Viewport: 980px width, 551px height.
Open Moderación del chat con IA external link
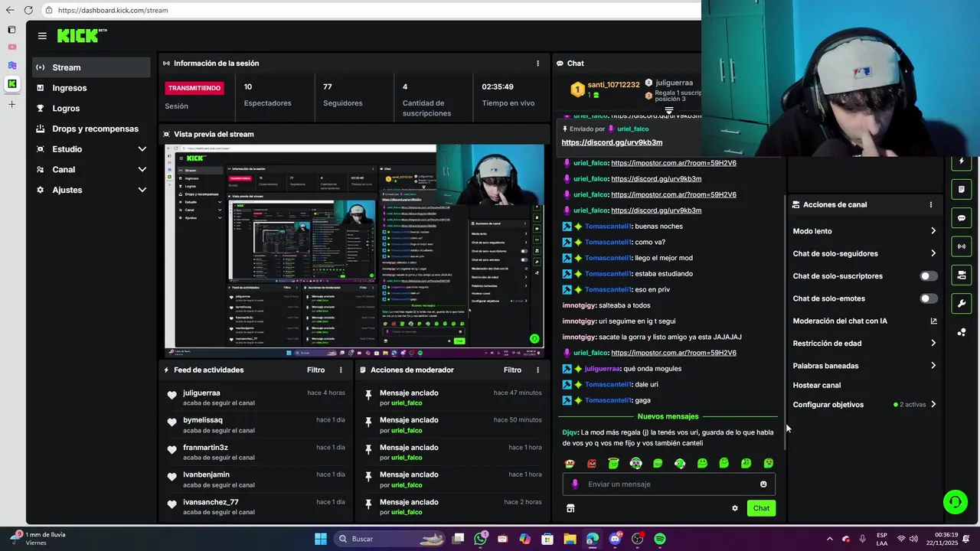933,321
